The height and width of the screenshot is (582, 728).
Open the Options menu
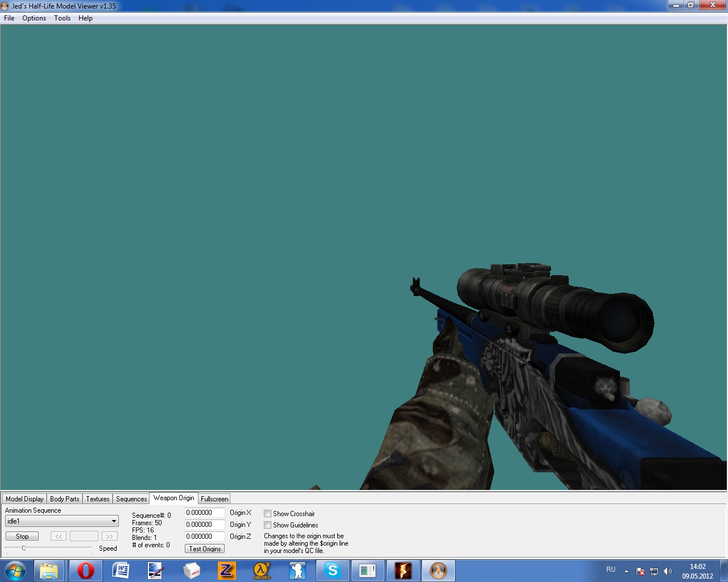[x=34, y=18]
